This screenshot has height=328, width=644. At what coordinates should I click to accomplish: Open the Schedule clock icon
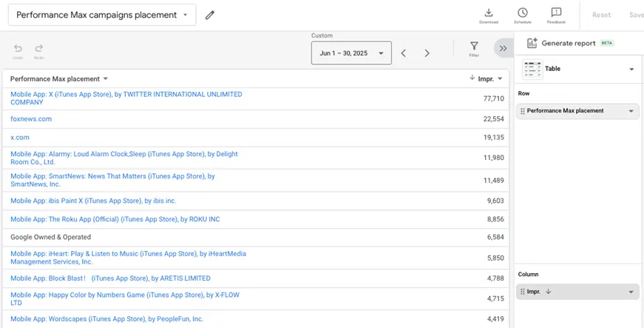[522, 15]
